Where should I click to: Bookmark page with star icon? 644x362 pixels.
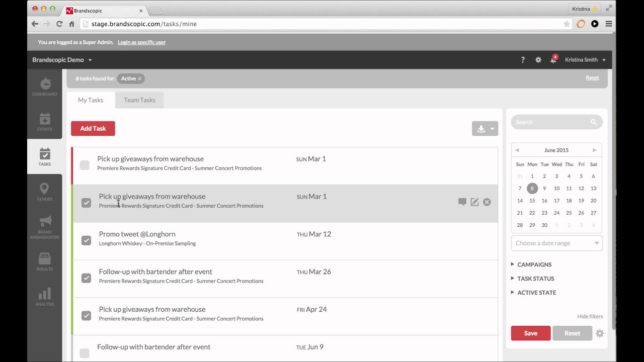tap(567, 24)
